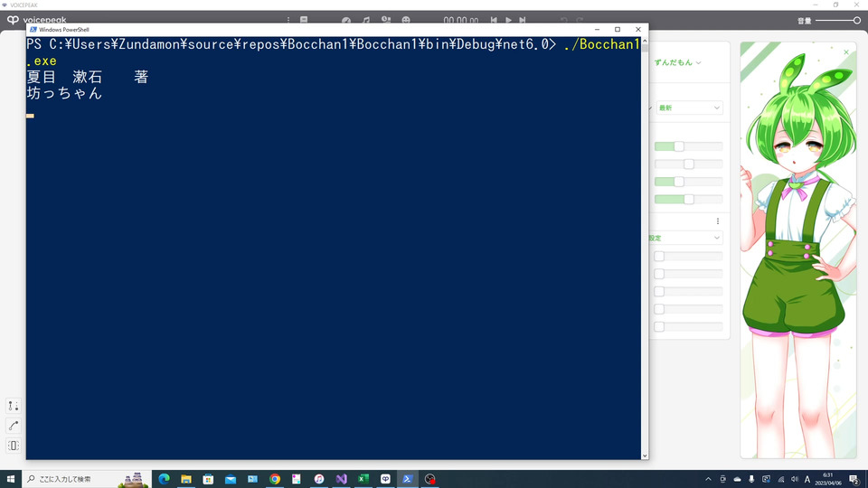Open Mail app from taskbar

point(231,479)
